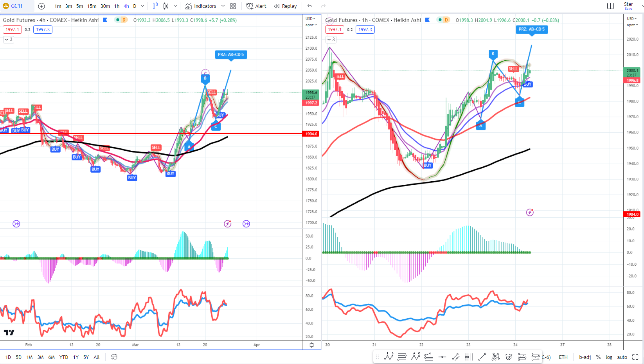Viewport: 644px width, 364px height.
Task: Select the Fib retracement tool
Action: [402, 357]
